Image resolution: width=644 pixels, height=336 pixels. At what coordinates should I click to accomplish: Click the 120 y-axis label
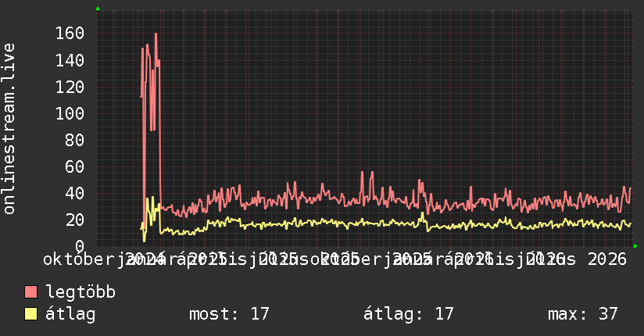[70, 87]
